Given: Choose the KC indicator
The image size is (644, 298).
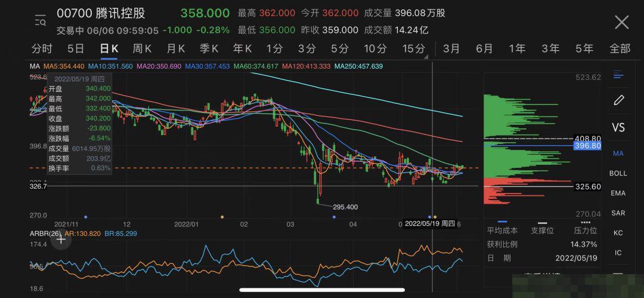Looking at the screenshot, I should coord(618,232).
